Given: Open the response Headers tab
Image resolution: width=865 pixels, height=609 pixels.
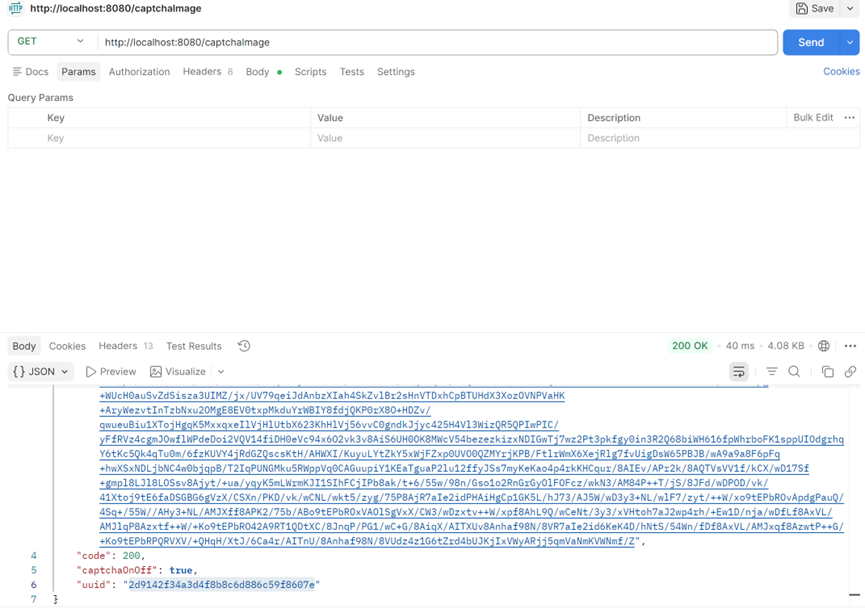Looking at the screenshot, I should (x=125, y=346).
